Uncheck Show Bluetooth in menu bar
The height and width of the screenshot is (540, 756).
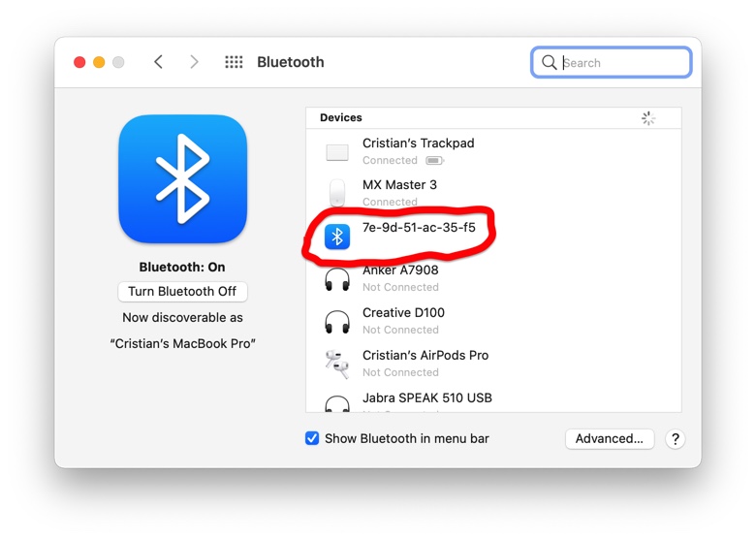tap(312, 438)
